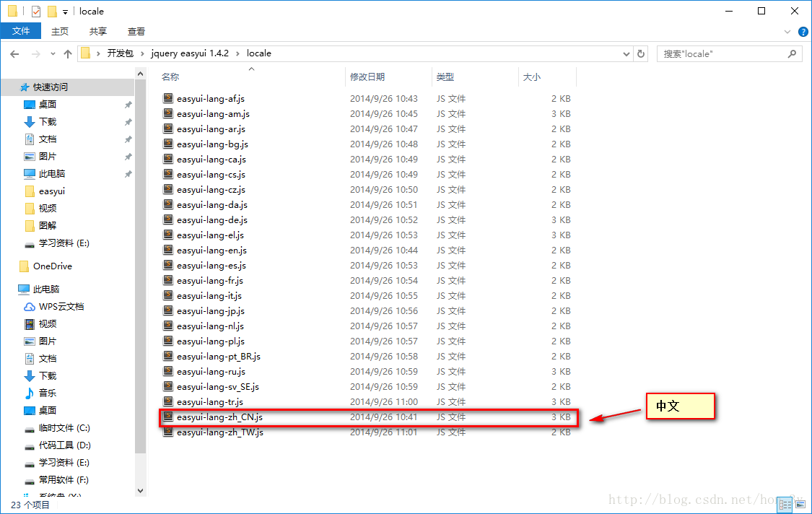The image size is (812, 514).
Task: Expand the ribbon with chevron
Action: click(787, 32)
